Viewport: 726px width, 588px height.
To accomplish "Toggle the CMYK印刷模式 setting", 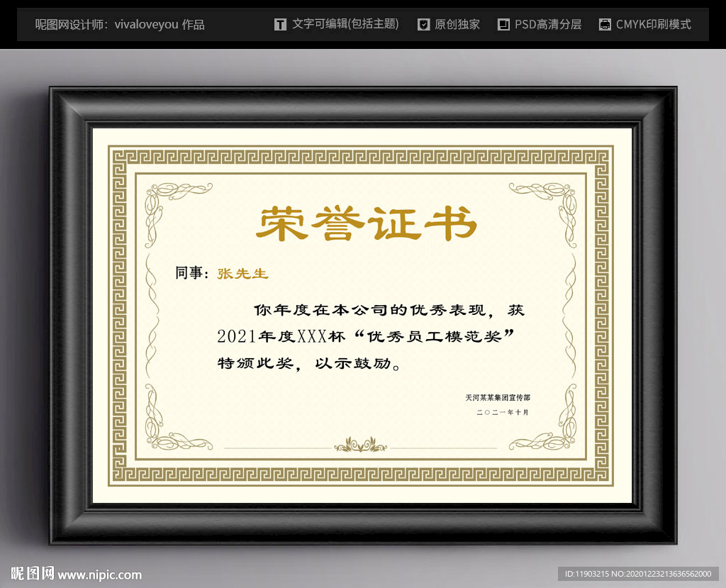I will (654, 23).
